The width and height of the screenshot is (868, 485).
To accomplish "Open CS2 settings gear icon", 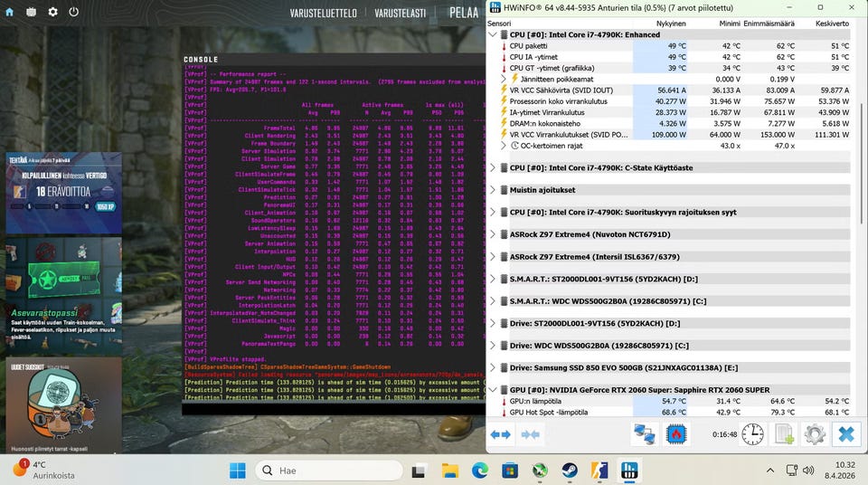I will click(52, 12).
